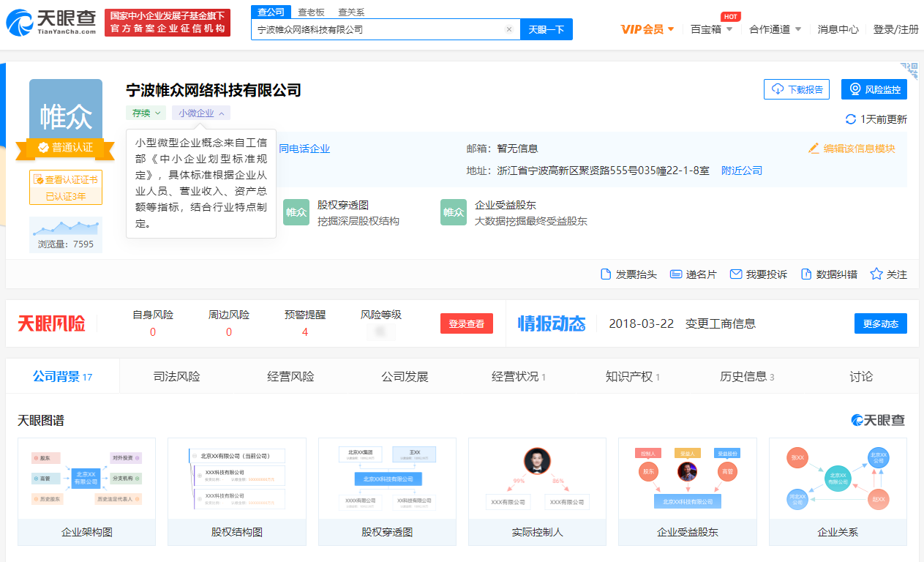
Task: Expand the 百宝箱 dropdown menu
Action: pos(711,29)
